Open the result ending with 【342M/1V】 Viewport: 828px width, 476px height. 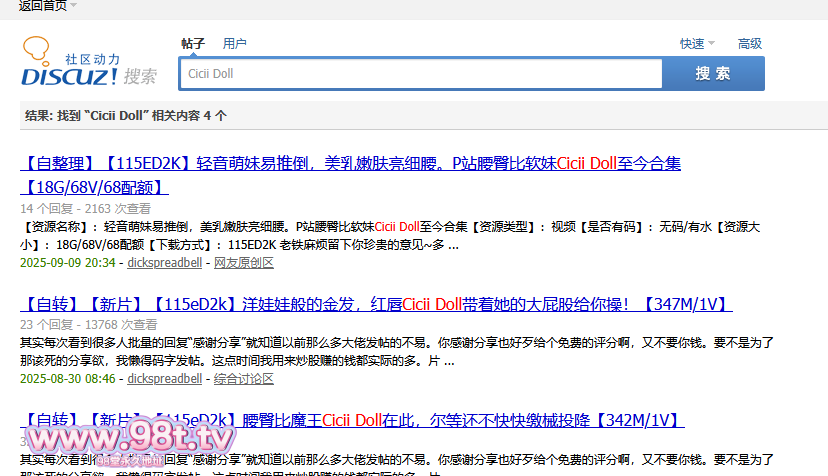(352, 420)
